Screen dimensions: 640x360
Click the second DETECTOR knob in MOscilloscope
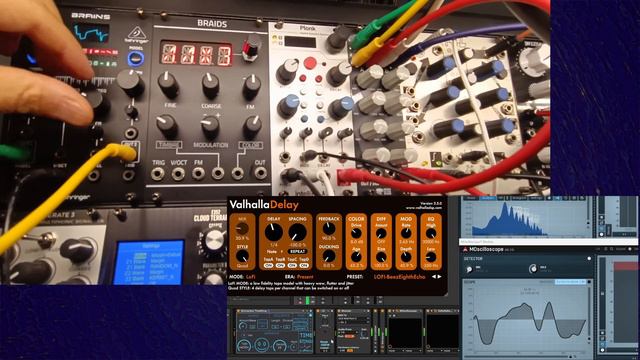click(x=533, y=269)
